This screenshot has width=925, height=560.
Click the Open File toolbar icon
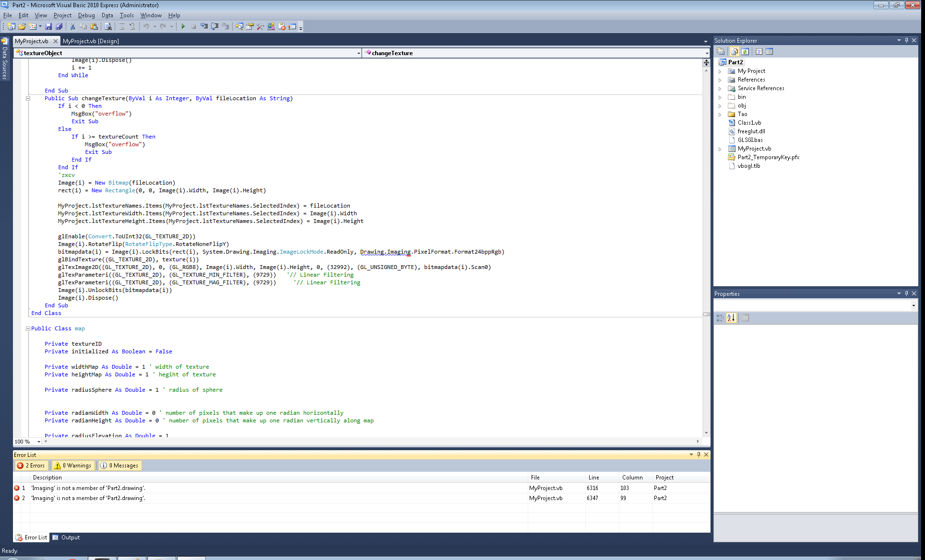point(22,26)
